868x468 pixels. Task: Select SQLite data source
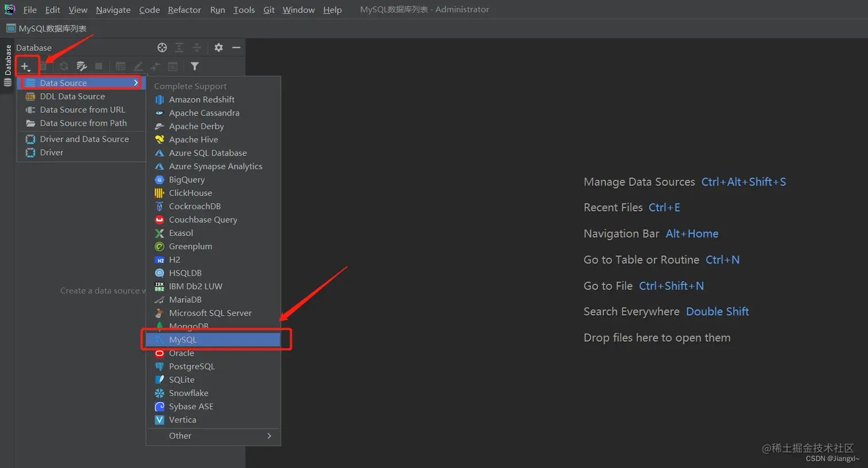click(213, 380)
